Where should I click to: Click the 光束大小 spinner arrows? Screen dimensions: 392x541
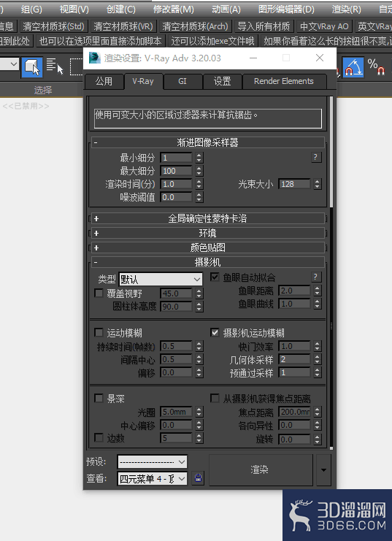[x=318, y=184]
